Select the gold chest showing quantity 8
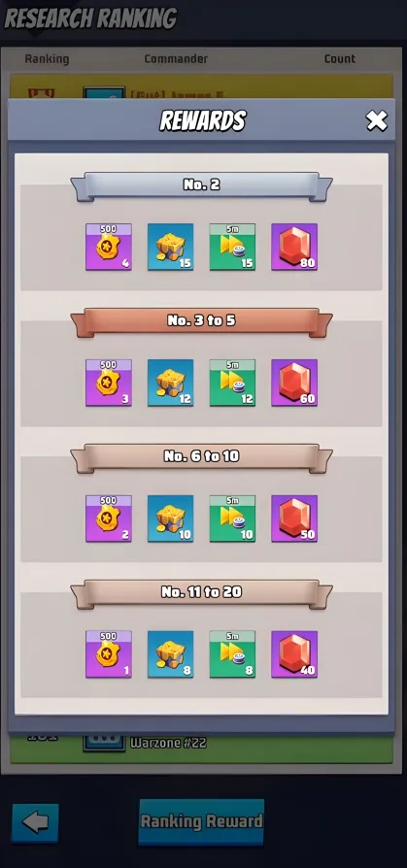Image resolution: width=407 pixels, height=868 pixels. [171, 653]
